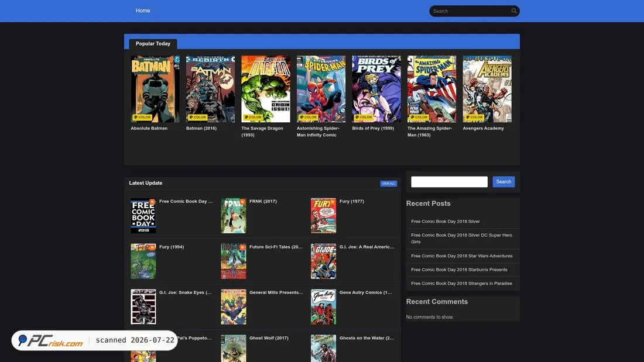
Task: Open the Absolute Batman title link
Action: 149,129
